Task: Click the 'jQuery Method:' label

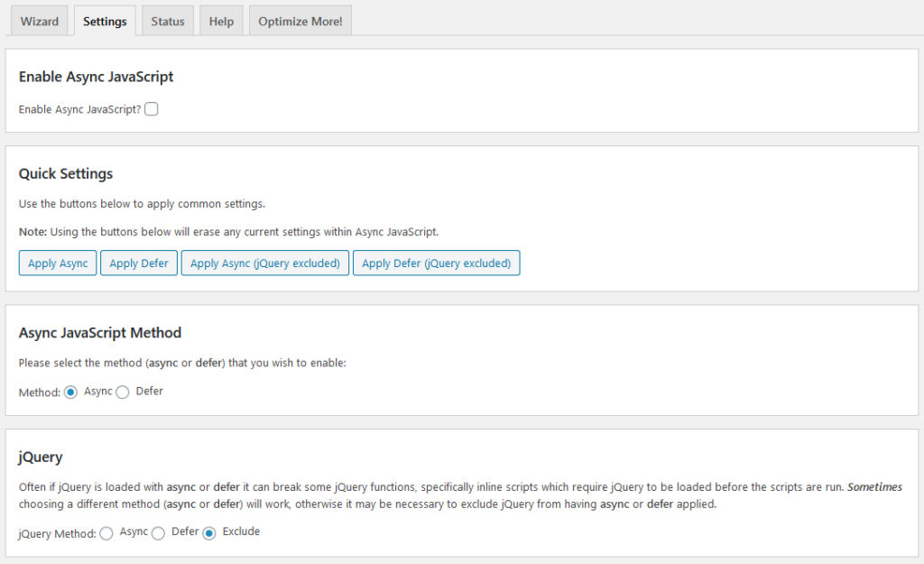Action: coord(57,534)
